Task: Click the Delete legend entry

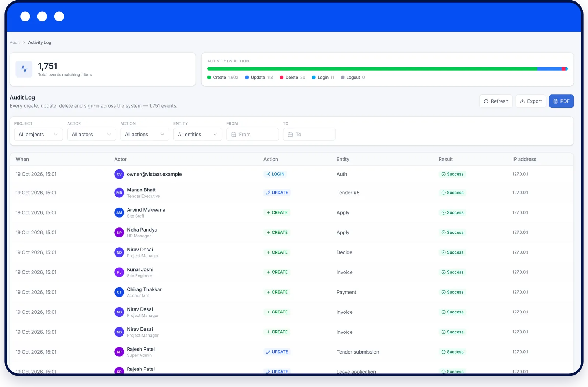Action: (x=293, y=78)
